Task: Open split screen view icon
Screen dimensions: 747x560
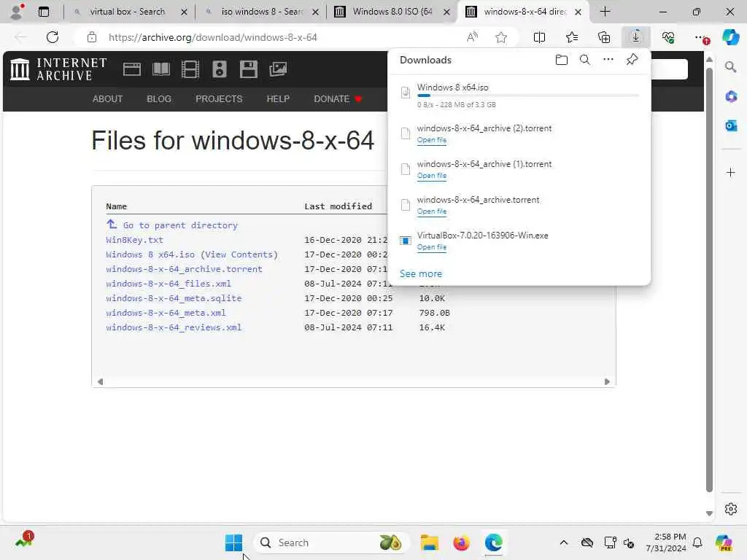Action: (x=539, y=37)
